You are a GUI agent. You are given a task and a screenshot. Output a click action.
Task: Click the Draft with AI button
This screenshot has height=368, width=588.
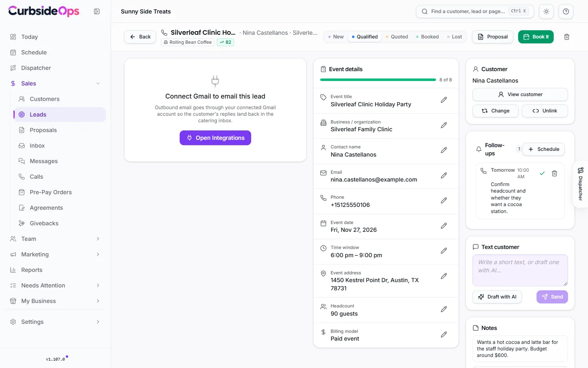pyautogui.click(x=497, y=297)
